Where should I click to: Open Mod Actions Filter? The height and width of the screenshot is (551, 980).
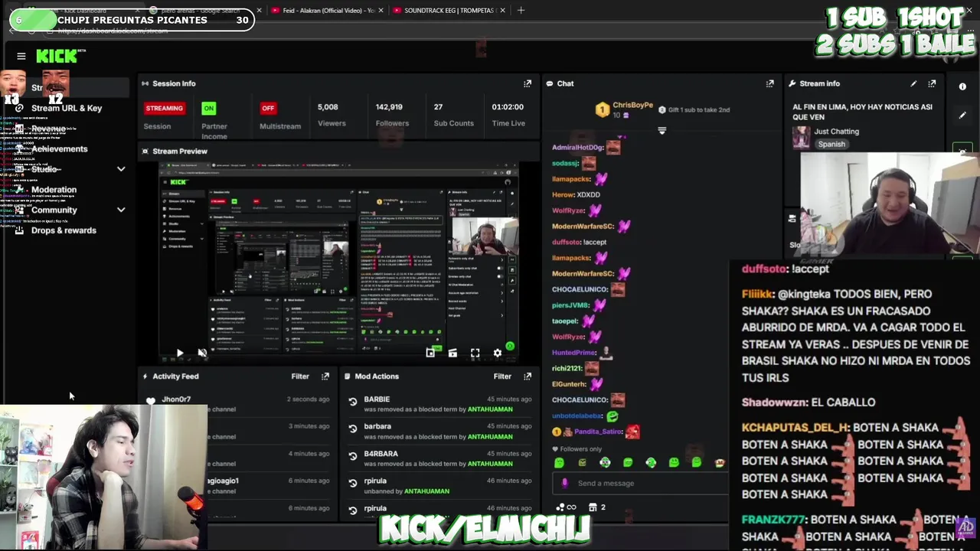tap(502, 377)
